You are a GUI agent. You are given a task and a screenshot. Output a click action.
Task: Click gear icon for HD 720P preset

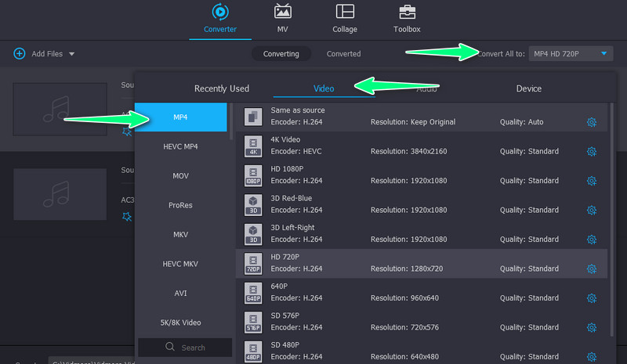click(x=592, y=269)
